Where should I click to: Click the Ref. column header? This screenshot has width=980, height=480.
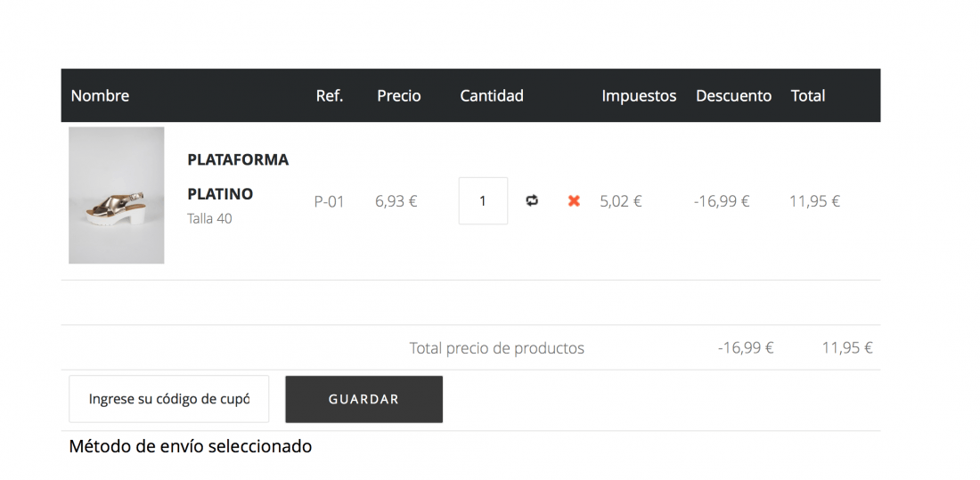coord(330,95)
